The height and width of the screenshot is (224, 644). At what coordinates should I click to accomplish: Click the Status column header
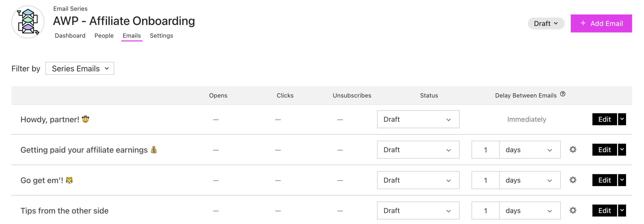429,95
